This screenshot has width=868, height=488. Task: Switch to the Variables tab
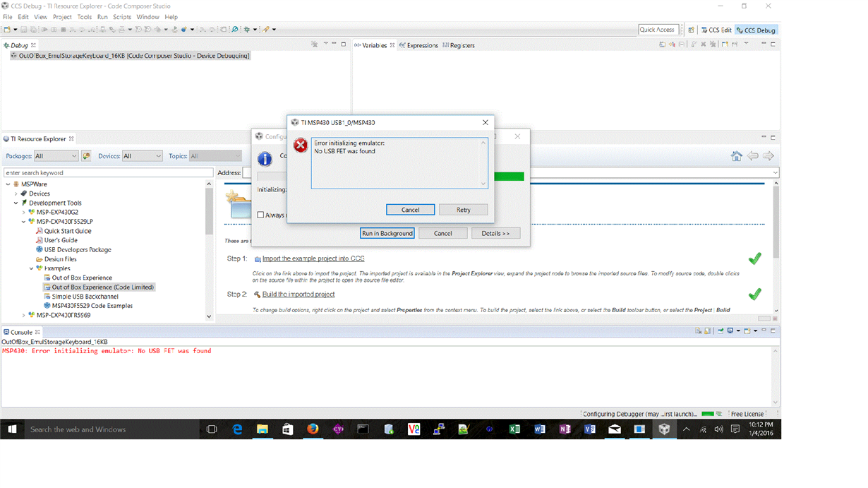click(x=374, y=45)
